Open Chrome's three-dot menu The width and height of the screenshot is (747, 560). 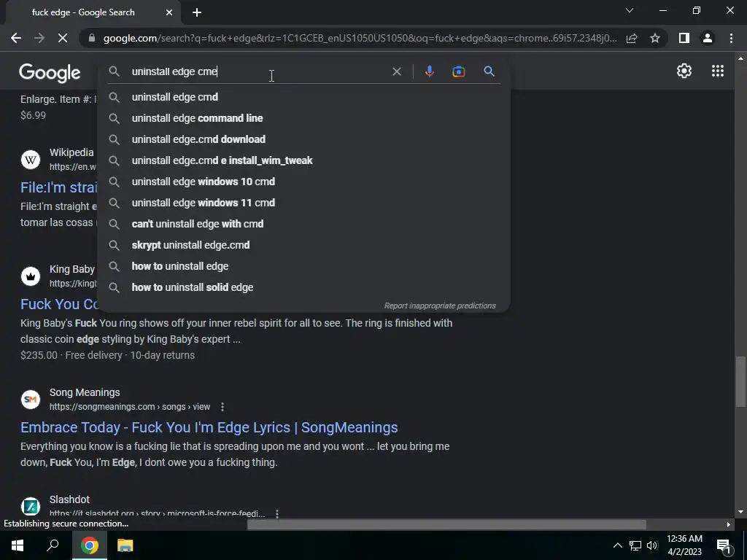click(x=731, y=38)
